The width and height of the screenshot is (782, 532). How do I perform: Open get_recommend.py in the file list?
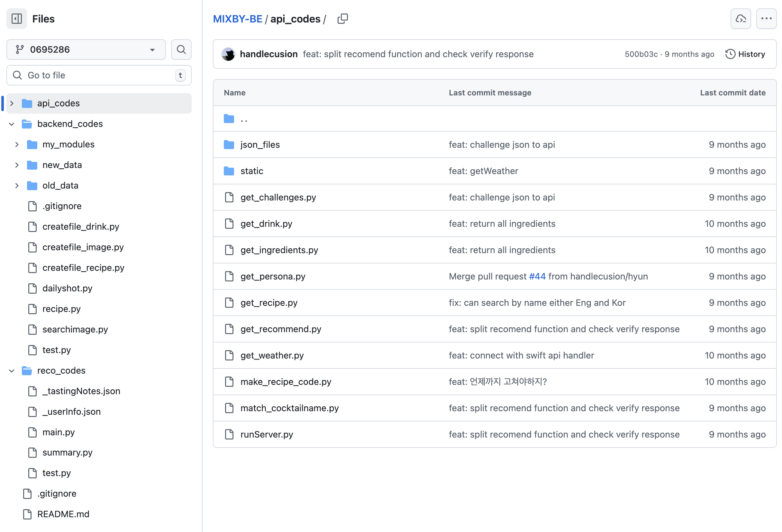click(x=281, y=329)
